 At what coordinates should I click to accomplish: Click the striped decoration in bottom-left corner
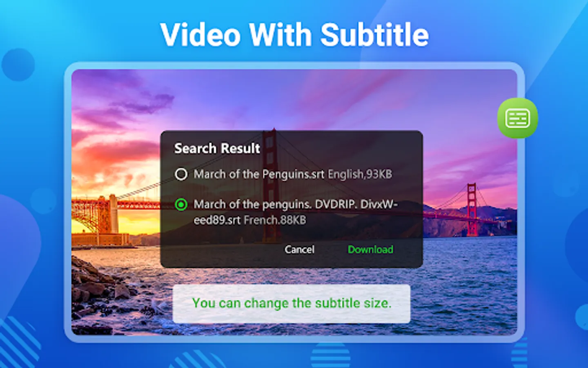click(x=18, y=343)
